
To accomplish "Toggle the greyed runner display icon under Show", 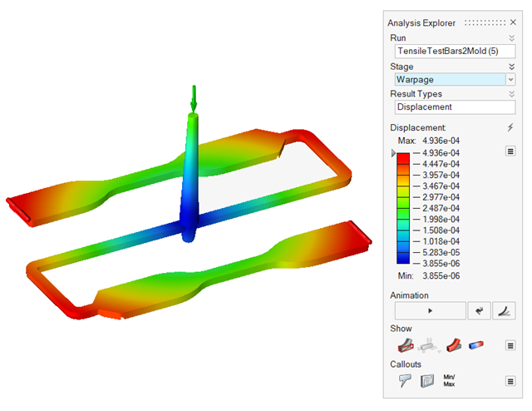I will (x=429, y=345).
